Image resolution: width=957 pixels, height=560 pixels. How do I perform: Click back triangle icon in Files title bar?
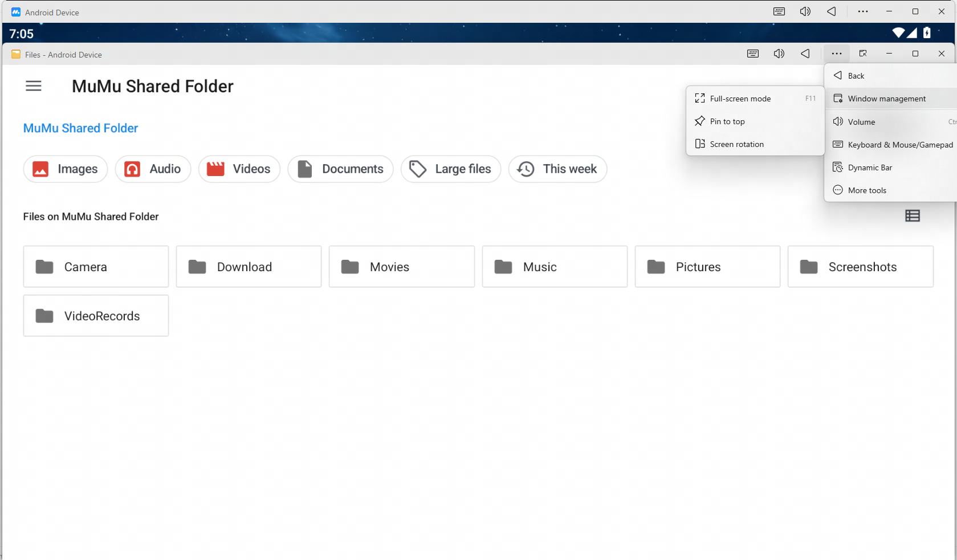click(x=805, y=54)
